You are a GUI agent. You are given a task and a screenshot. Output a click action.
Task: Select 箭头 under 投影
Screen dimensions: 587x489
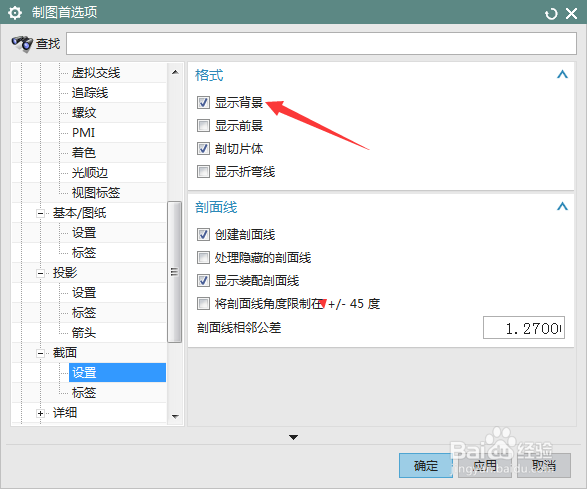point(84,333)
